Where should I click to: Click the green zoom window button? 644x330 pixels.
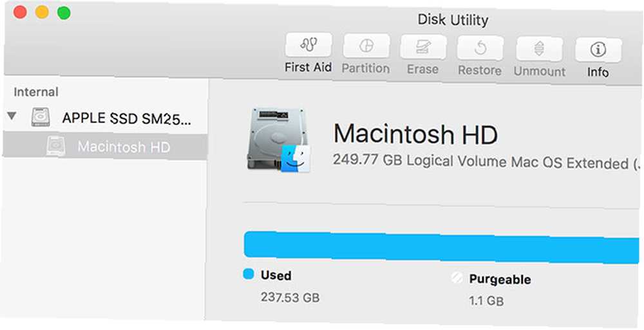pyautogui.click(x=64, y=13)
